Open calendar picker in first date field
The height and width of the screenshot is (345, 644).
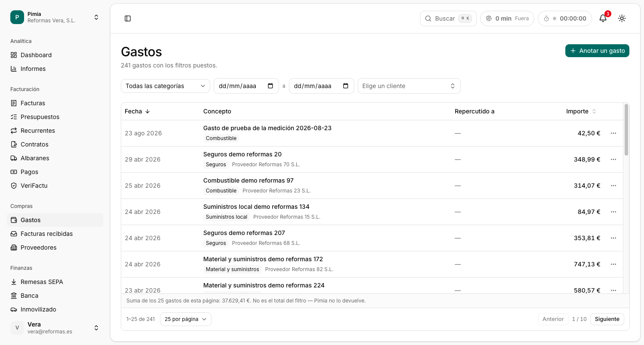coord(270,86)
